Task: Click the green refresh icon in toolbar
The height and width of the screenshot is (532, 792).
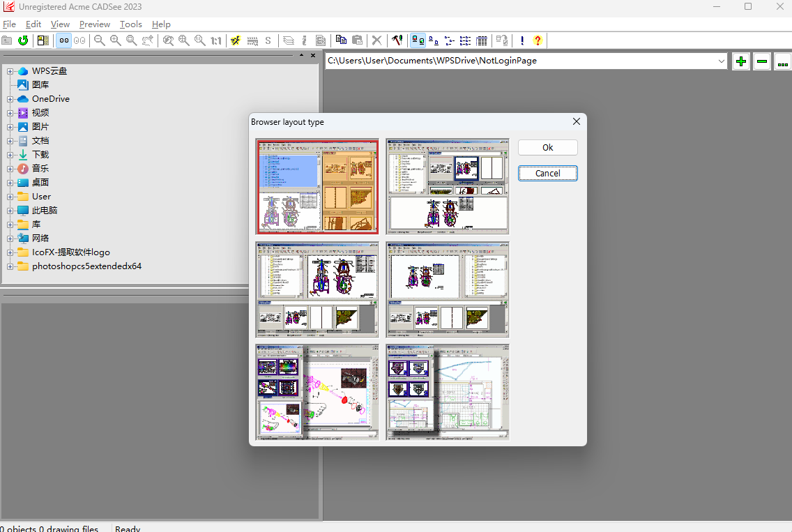Action: [x=23, y=40]
